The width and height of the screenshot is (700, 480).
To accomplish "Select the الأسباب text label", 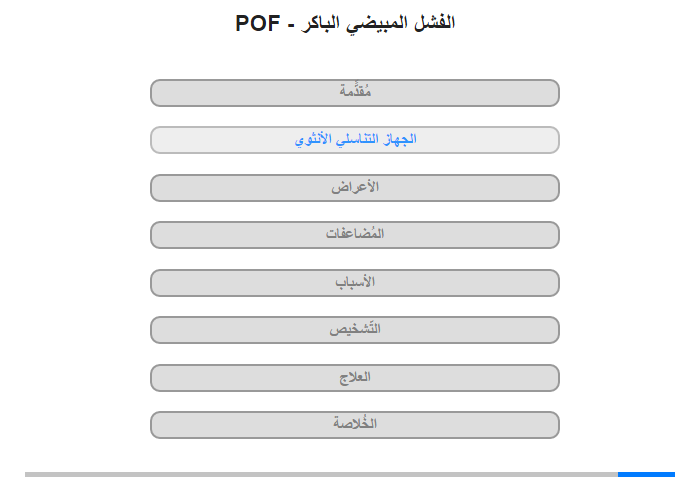I will (355, 282).
